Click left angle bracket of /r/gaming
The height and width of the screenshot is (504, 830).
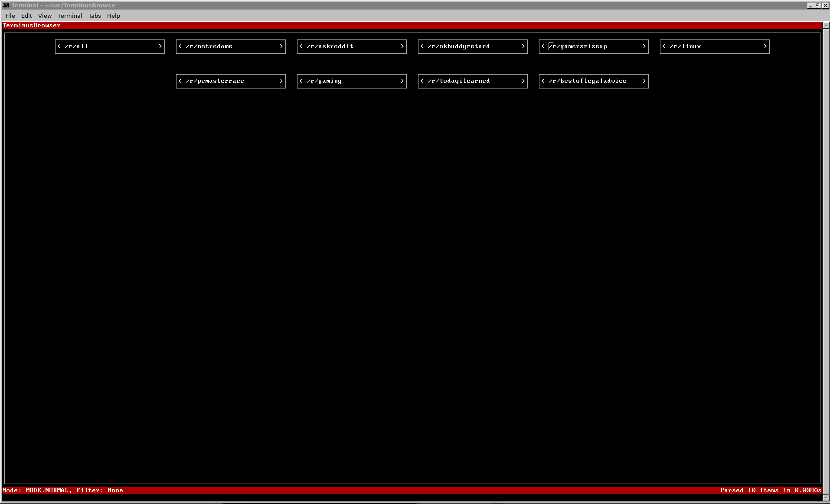coord(301,81)
